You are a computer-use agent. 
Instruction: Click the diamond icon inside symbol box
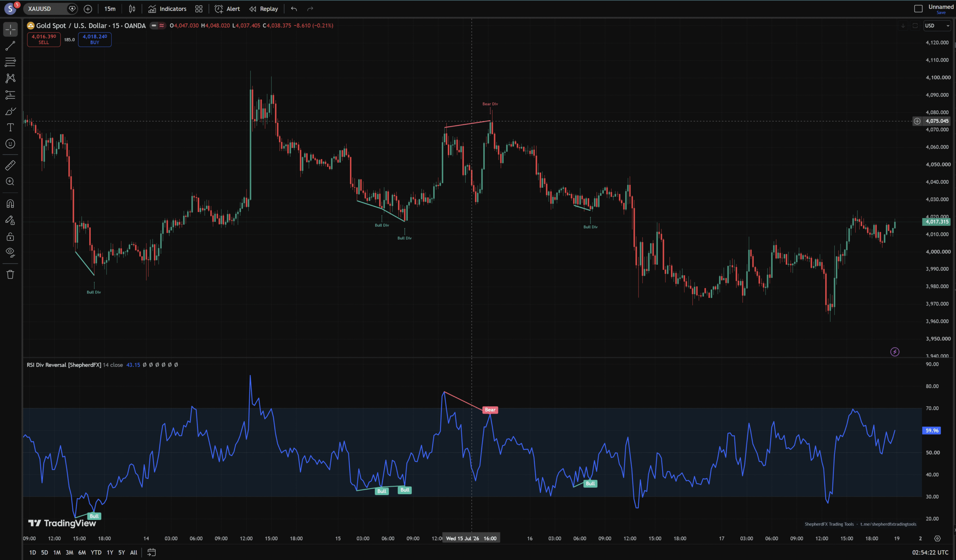click(x=72, y=9)
